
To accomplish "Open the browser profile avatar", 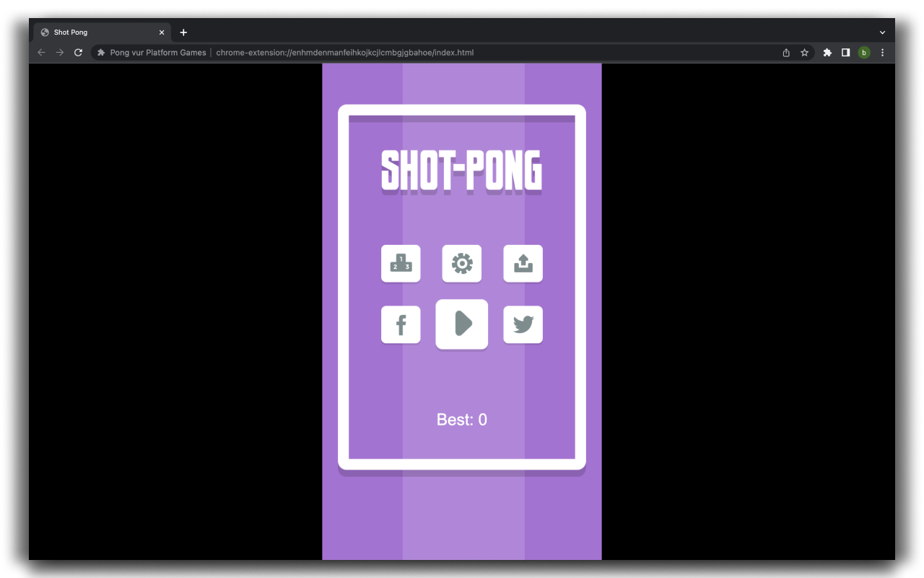I will (864, 52).
